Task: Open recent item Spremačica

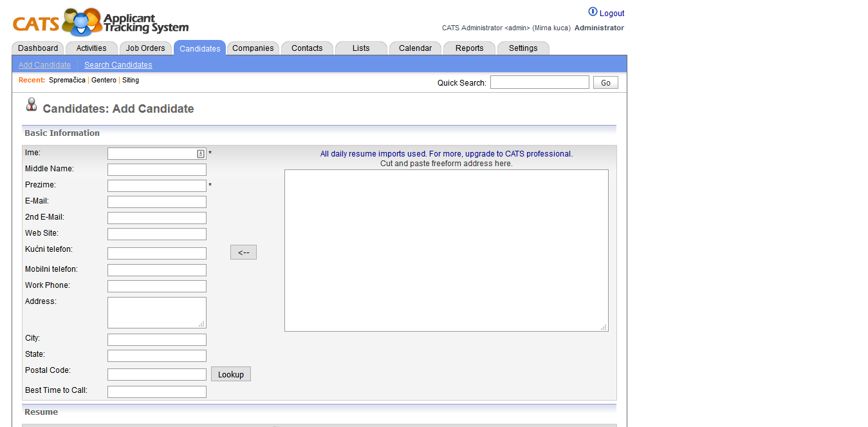Action: (67, 80)
